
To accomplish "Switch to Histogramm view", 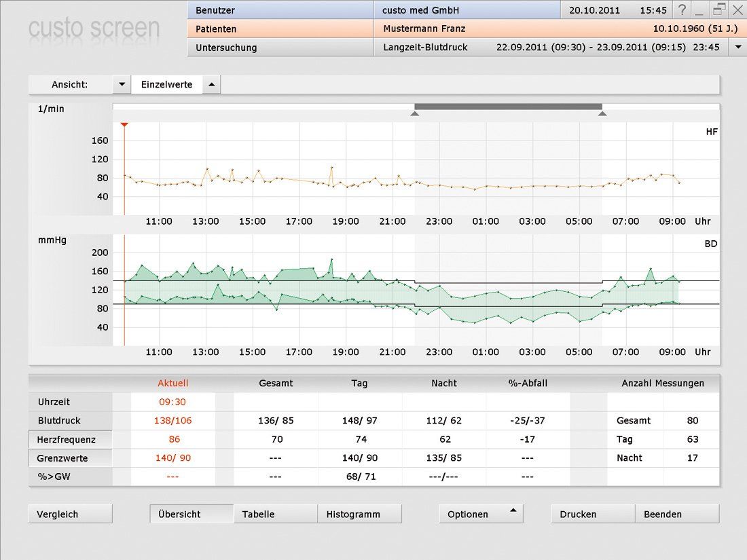I will 359,514.
